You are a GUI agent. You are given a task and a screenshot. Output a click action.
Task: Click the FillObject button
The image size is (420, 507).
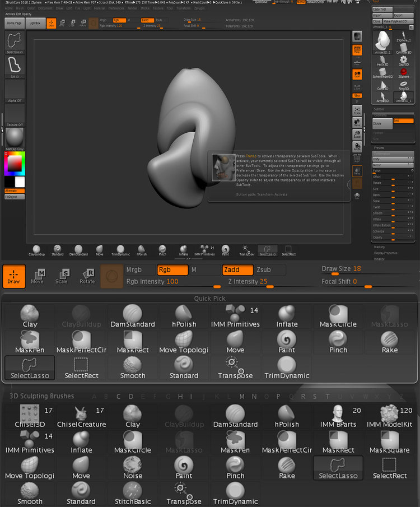[15, 197]
